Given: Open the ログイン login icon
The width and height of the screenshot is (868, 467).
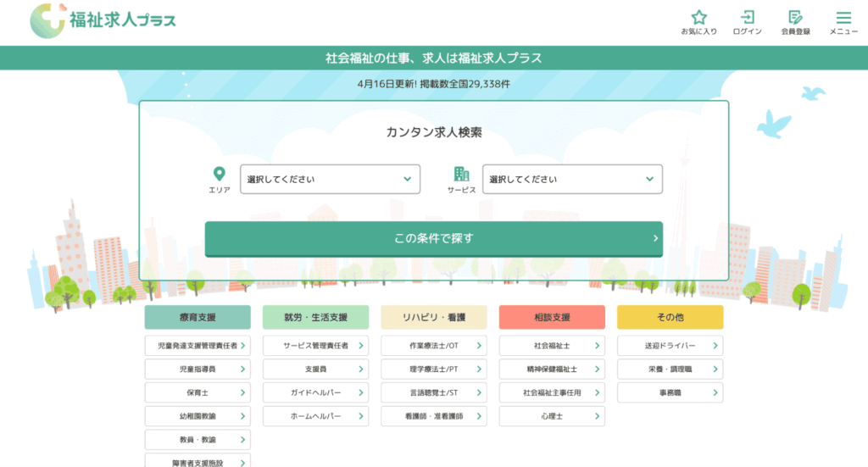Looking at the screenshot, I should 748,17.
